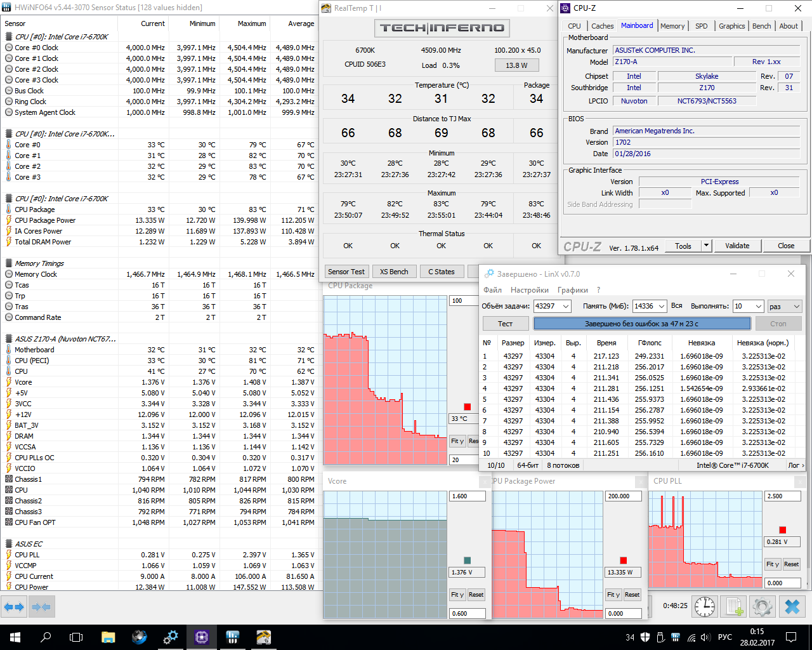Click the XS Bench button in RealTemp
The height and width of the screenshot is (650, 812).
pyautogui.click(x=394, y=272)
